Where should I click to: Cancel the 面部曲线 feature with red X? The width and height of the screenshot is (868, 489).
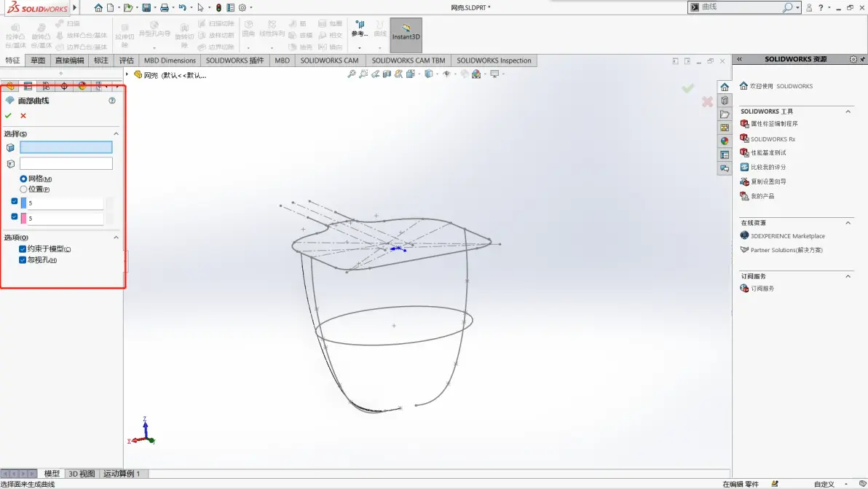(23, 116)
